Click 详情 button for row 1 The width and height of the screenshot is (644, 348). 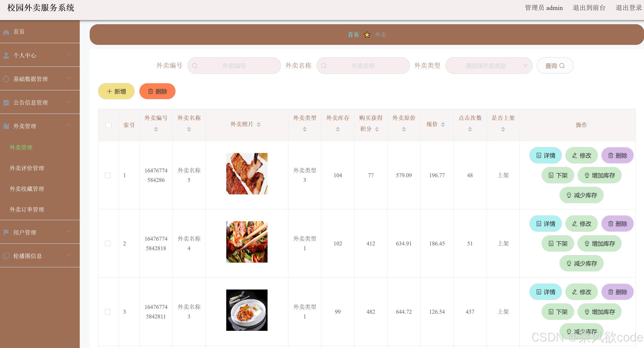(x=545, y=156)
